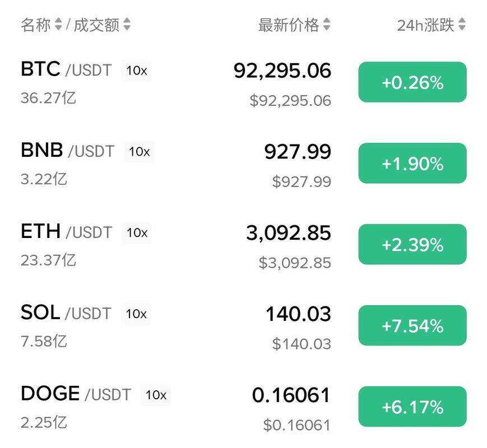This screenshot has width=487, height=448.
Task: Tap the SOL 10x leverage badge
Action: (136, 314)
